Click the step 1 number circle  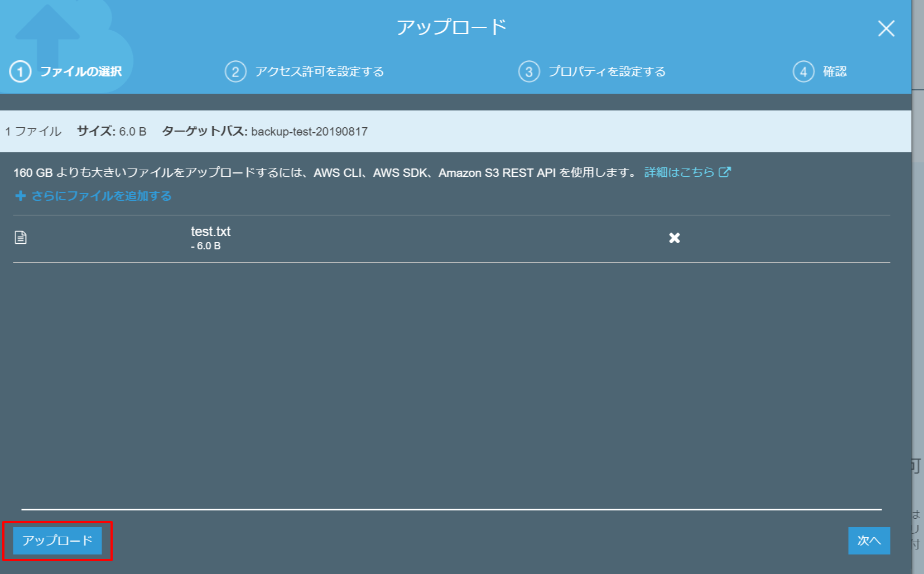coord(20,72)
